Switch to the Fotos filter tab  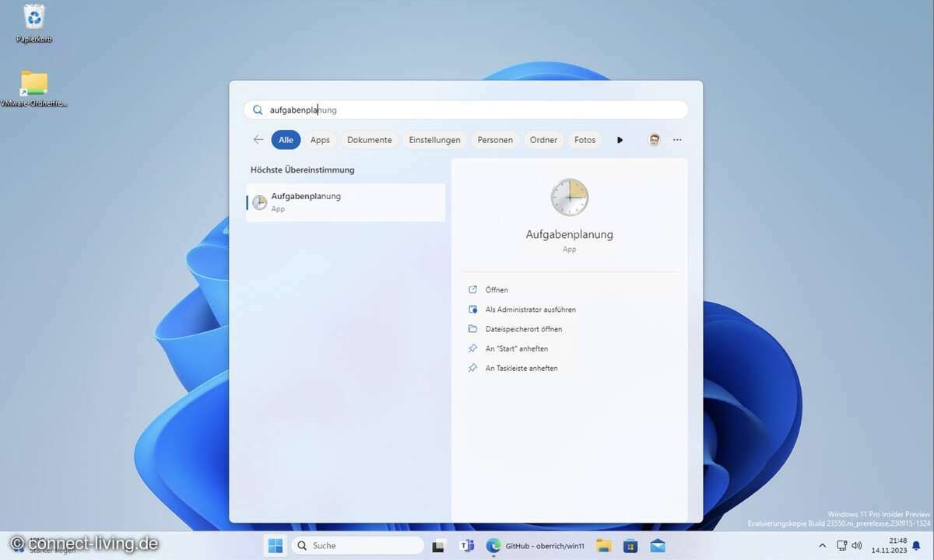585,140
